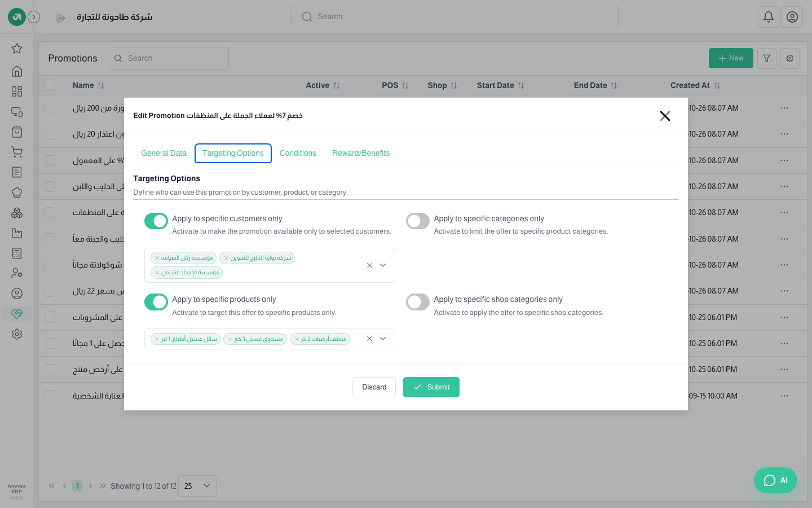Screen dimensions: 812x508
Task: Create a New promotion
Action: pyautogui.click(x=731, y=58)
